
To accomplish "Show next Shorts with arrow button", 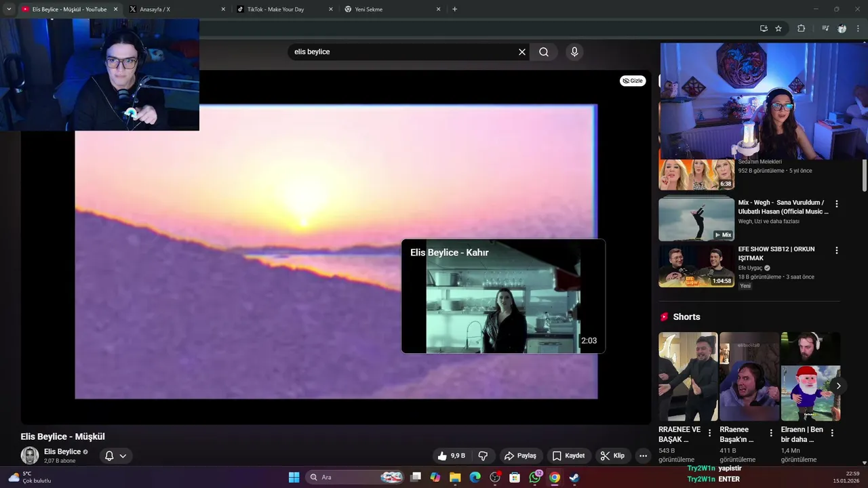I will pos(838,386).
